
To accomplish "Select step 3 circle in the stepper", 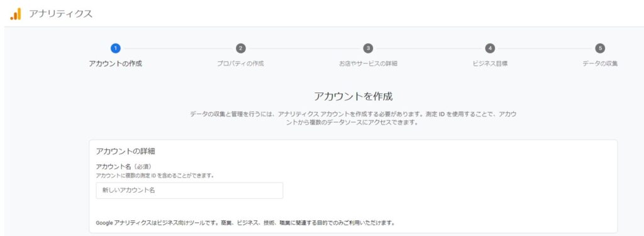I will coord(368,48).
